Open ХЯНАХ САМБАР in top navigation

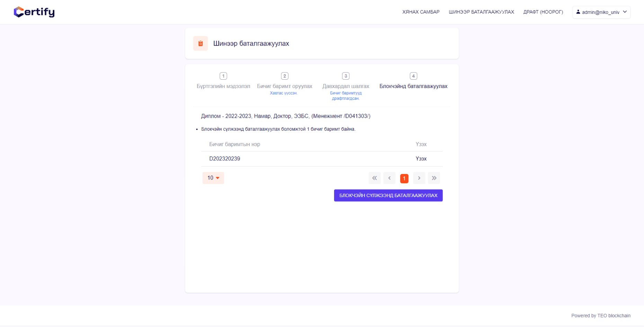[421, 12]
